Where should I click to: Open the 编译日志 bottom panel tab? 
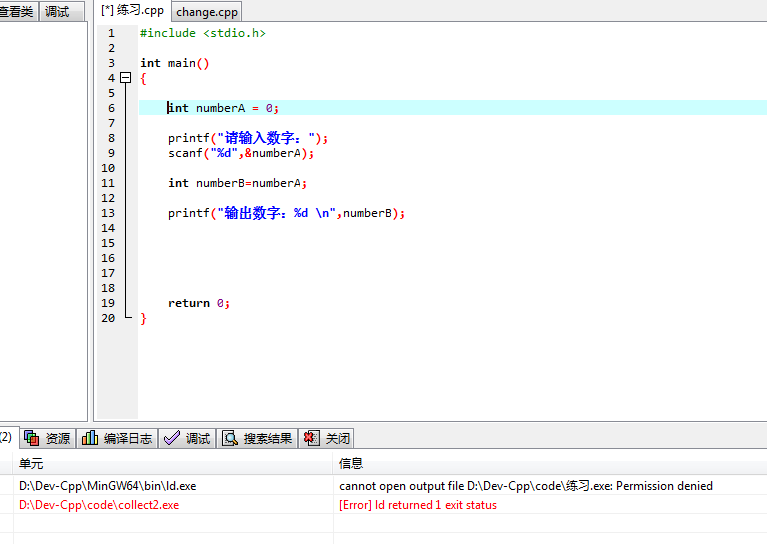(117, 438)
